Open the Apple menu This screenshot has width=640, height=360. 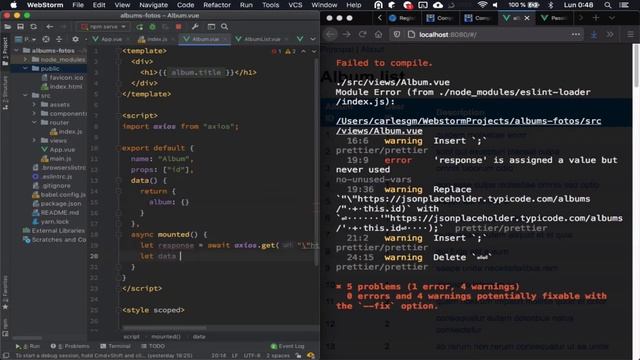(13, 5)
